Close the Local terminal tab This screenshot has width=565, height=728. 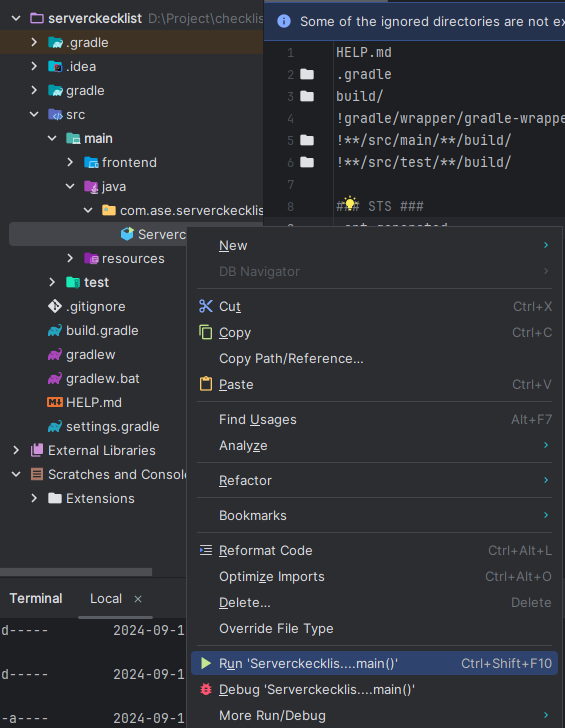138,599
